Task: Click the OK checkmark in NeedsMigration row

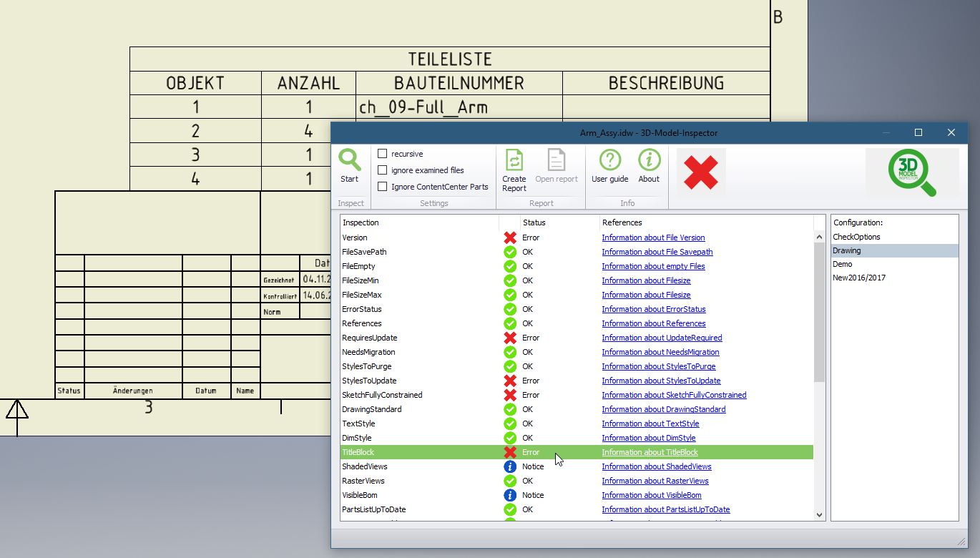Action: pos(510,352)
